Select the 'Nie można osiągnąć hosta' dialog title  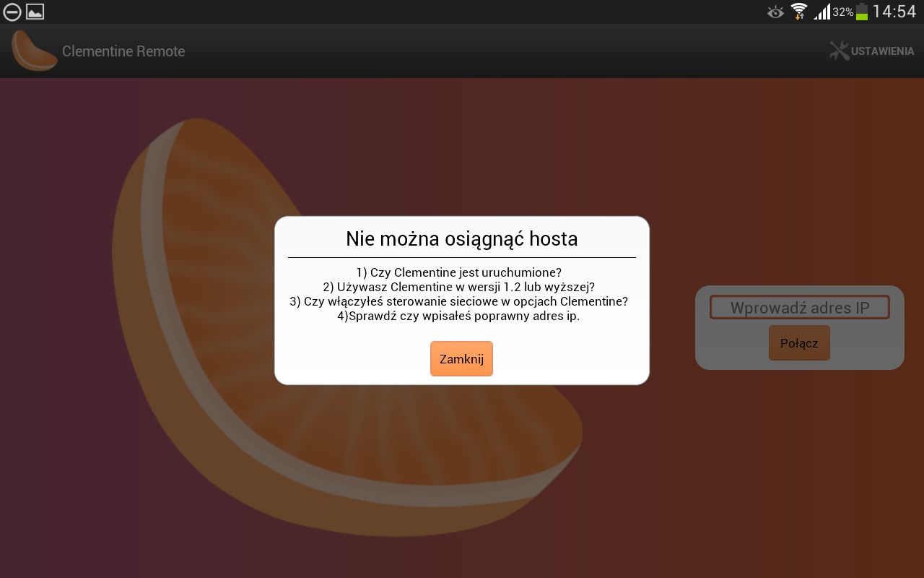(x=461, y=238)
